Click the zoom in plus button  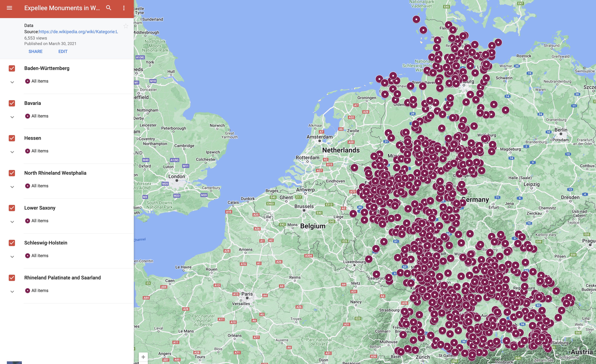pos(143,357)
